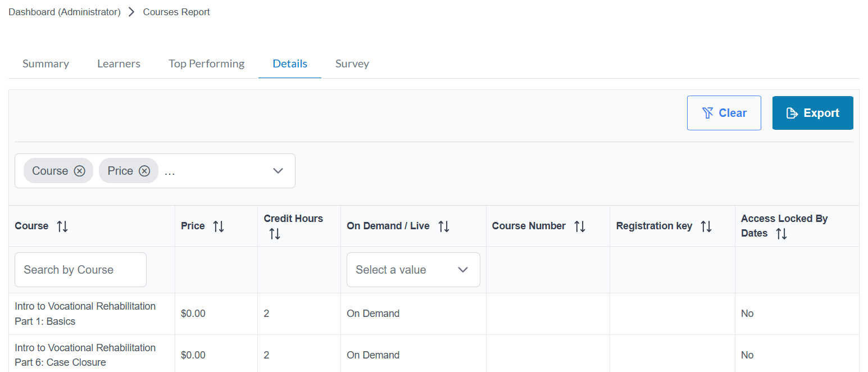Open the Select a value dropdown
The width and height of the screenshot is (868, 372).
pos(413,270)
